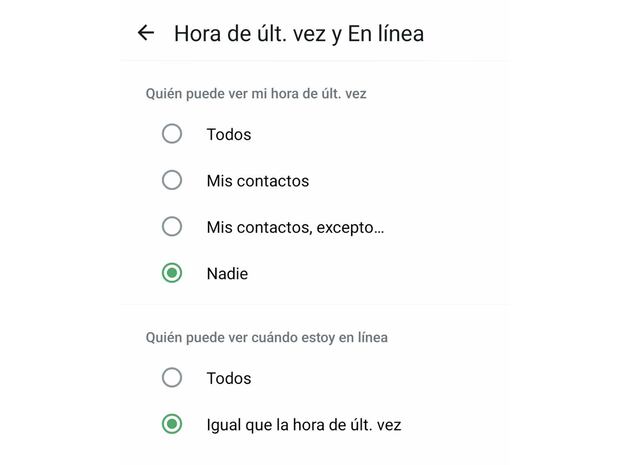Select the Todos radio button for online status
The image size is (620, 465).
point(172,378)
